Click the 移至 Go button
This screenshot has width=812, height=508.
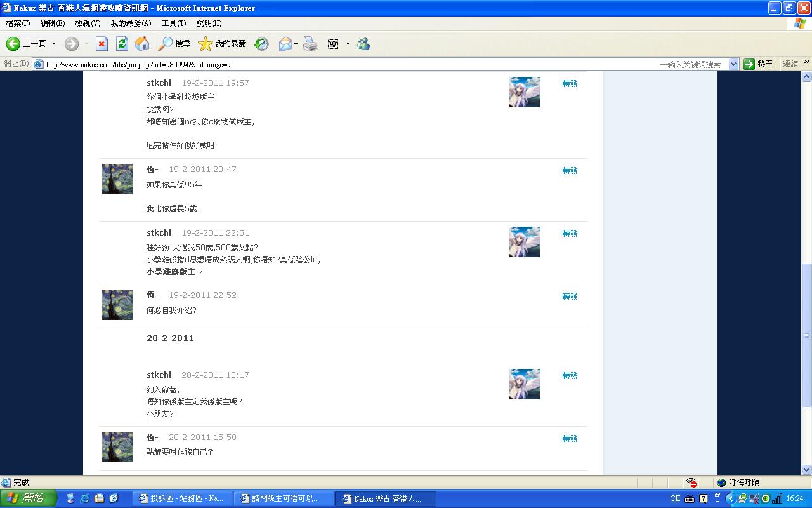point(759,64)
